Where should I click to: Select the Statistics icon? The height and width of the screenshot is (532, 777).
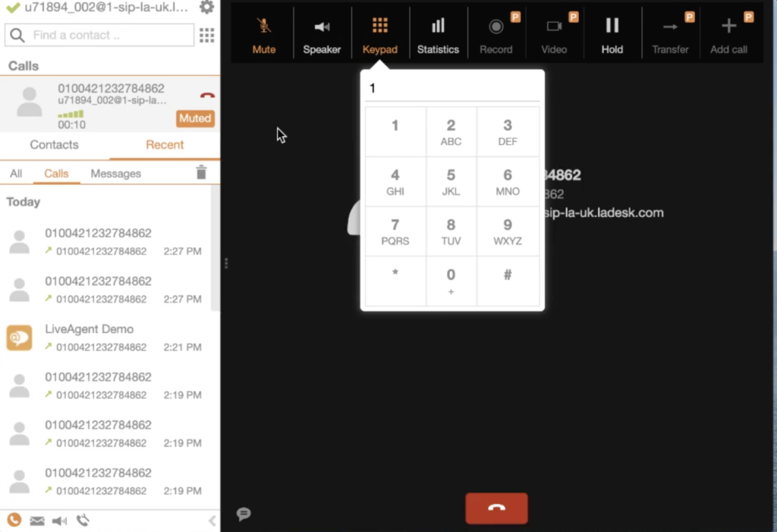coord(438,32)
